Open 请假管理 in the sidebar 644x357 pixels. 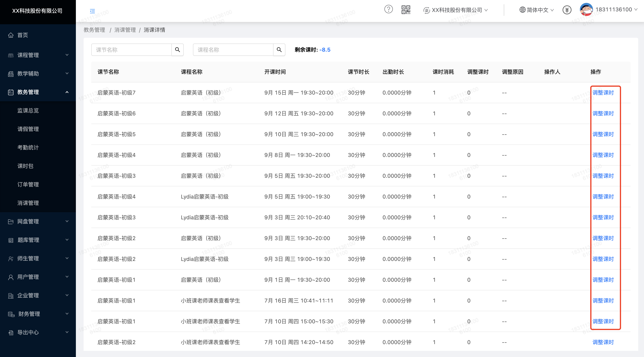[x=28, y=129]
